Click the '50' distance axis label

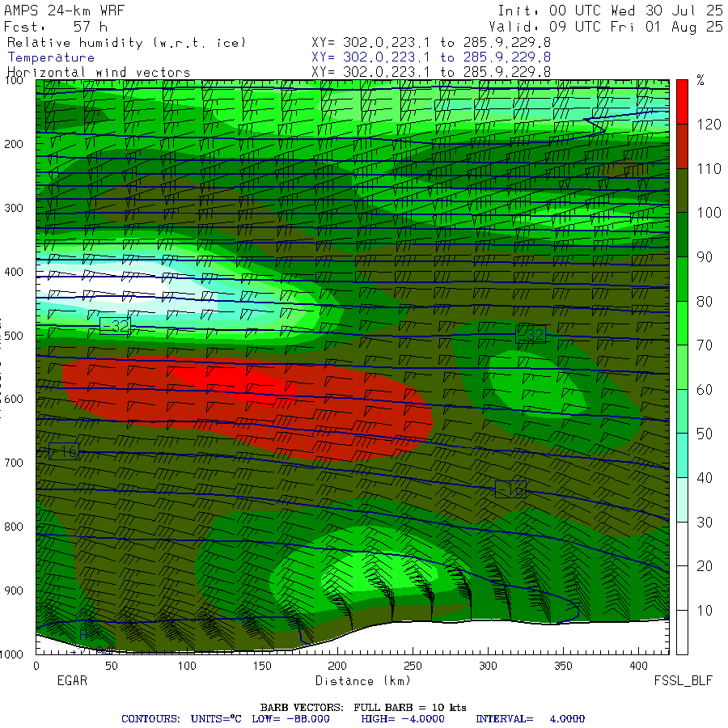coord(112,666)
